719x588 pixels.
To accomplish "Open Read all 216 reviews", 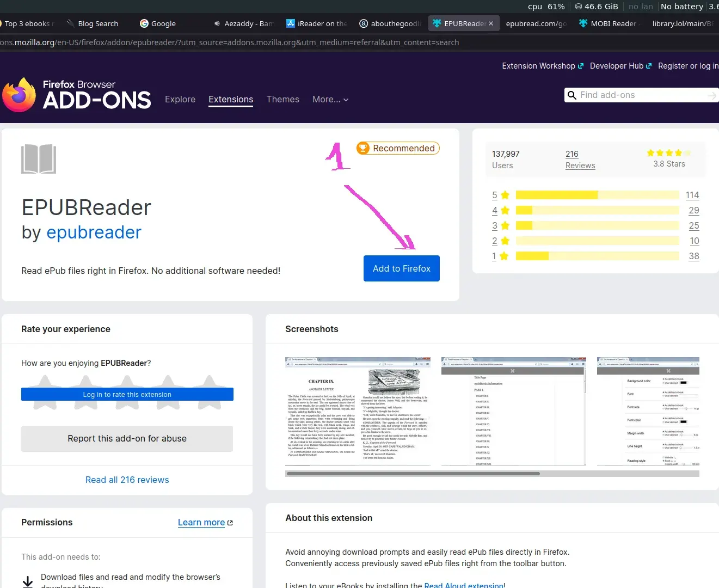I will click(127, 480).
